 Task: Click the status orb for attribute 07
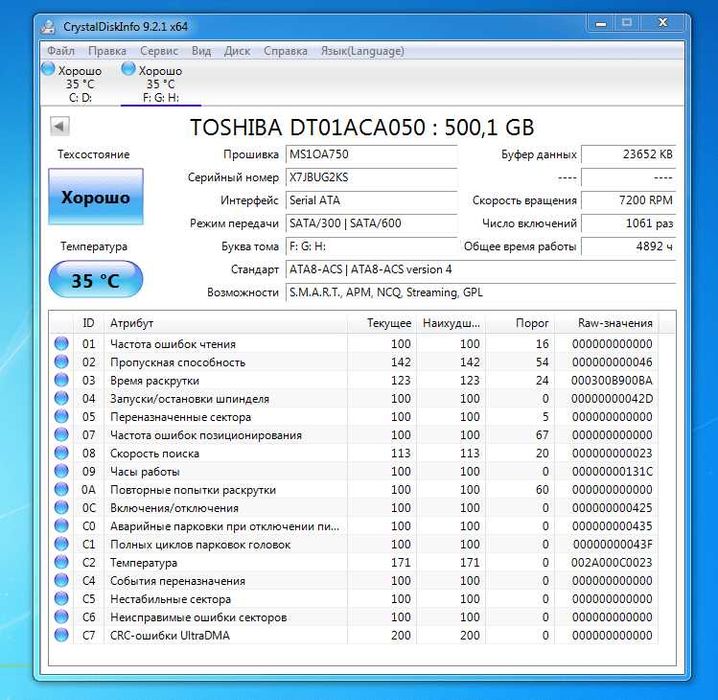coord(61,434)
